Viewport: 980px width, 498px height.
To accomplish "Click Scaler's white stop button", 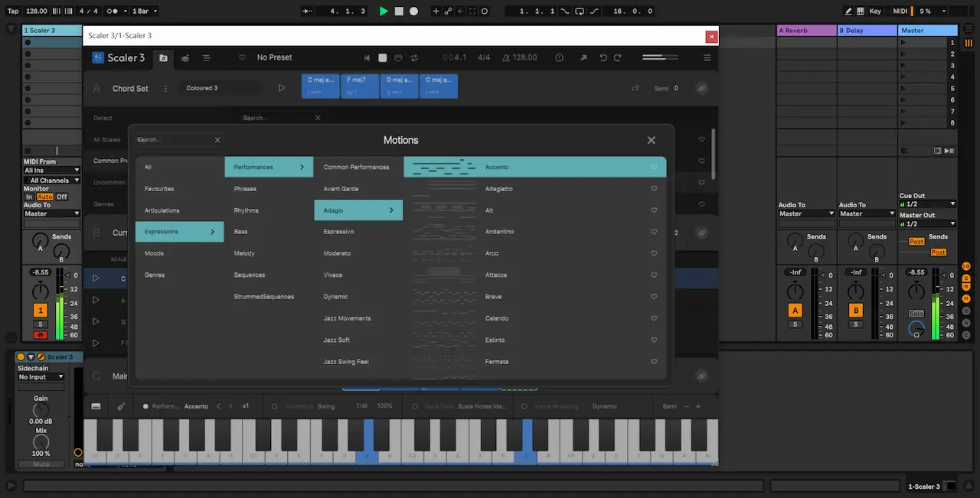I will [x=383, y=57].
